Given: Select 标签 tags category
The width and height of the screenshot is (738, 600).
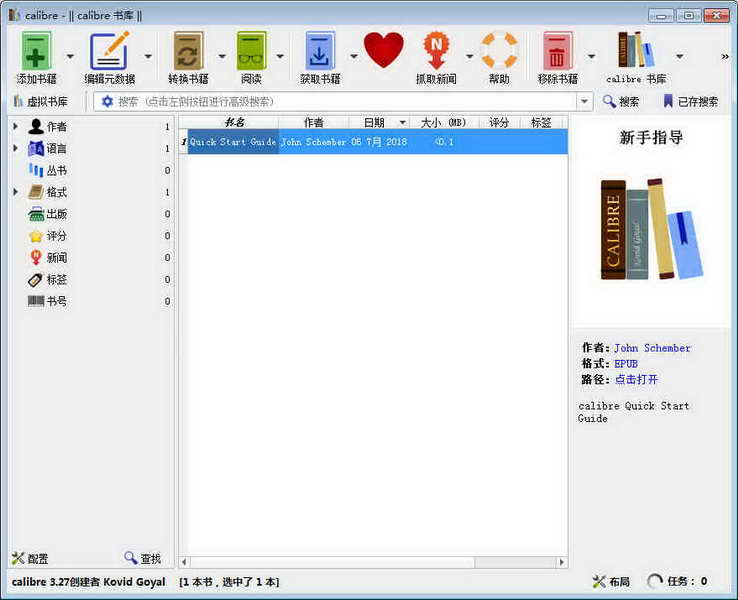Looking at the screenshot, I should tap(56, 280).
